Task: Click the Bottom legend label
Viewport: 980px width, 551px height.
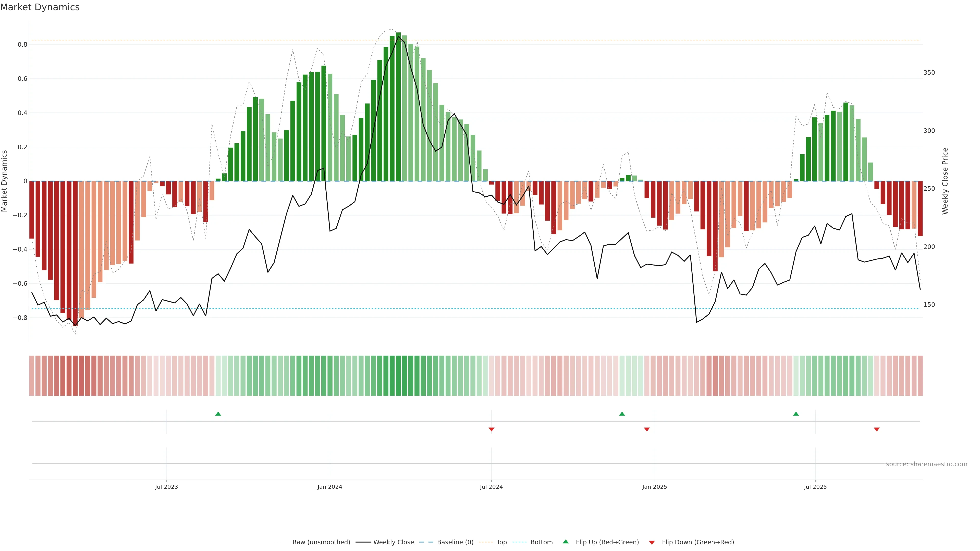Action: pyautogui.click(x=541, y=542)
